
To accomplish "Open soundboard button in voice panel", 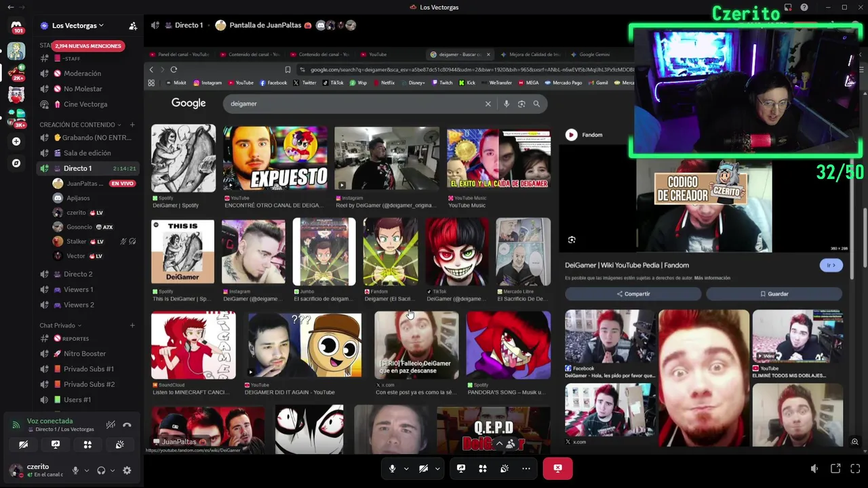I will coord(119,445).
